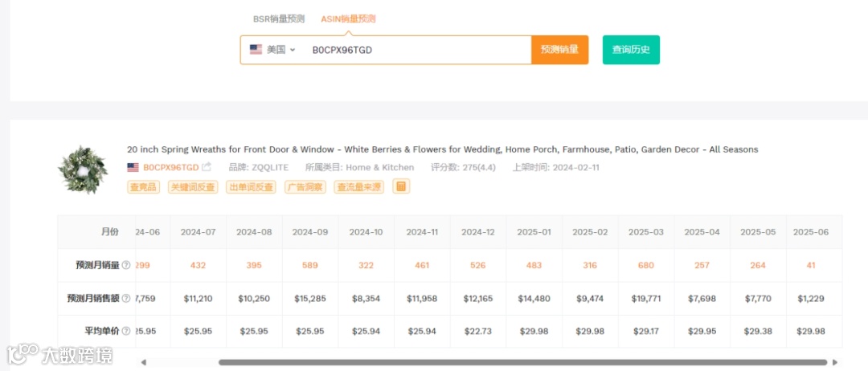
Task: Click the 2024-07 month column header
Action: [199, 232]
